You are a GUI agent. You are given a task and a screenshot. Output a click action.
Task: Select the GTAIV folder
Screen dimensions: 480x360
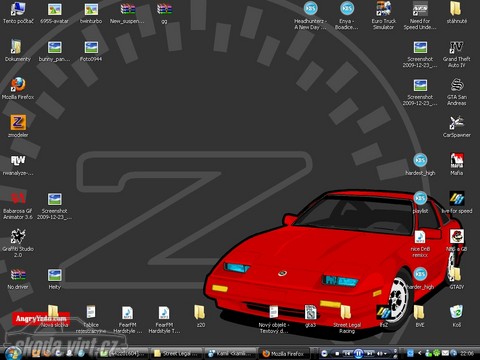click(457, 279)
